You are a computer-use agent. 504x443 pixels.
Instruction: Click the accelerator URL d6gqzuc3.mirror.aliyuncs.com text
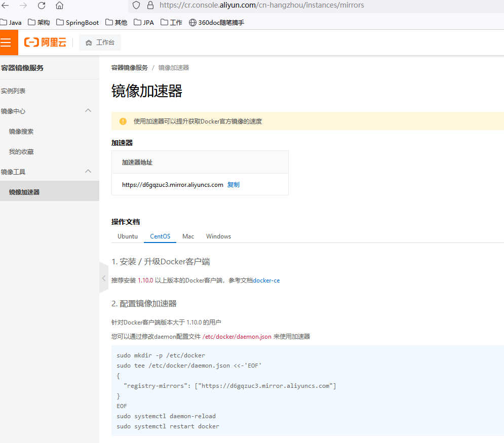click(173, 185)
